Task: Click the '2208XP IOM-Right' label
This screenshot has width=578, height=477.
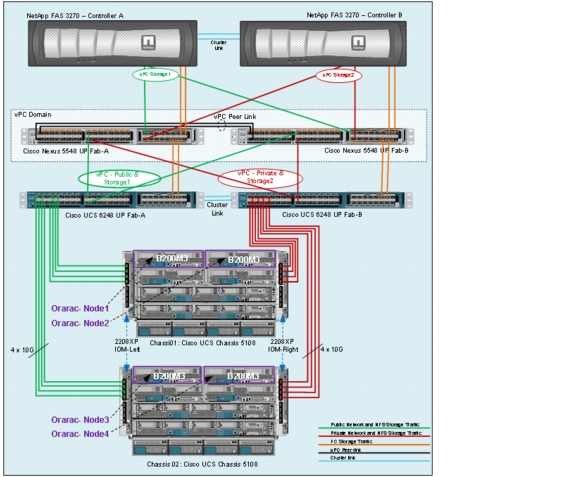Action: tap(283, 345)
